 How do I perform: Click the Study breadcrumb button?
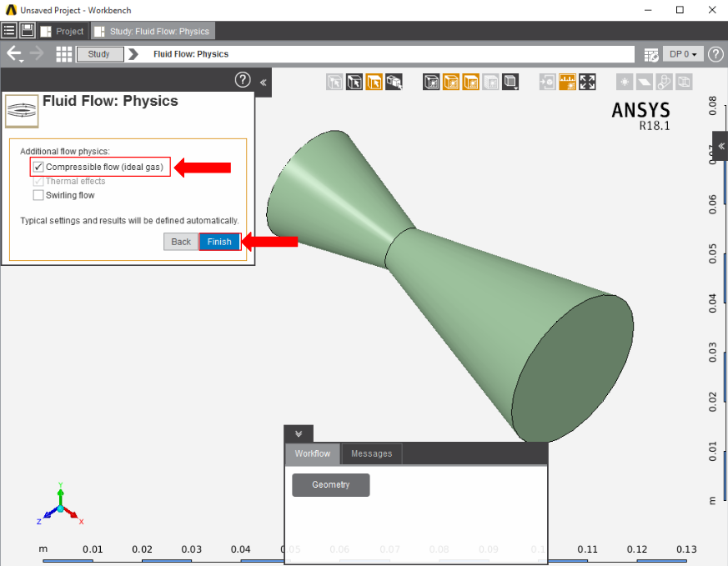click(x=100, y=54)
